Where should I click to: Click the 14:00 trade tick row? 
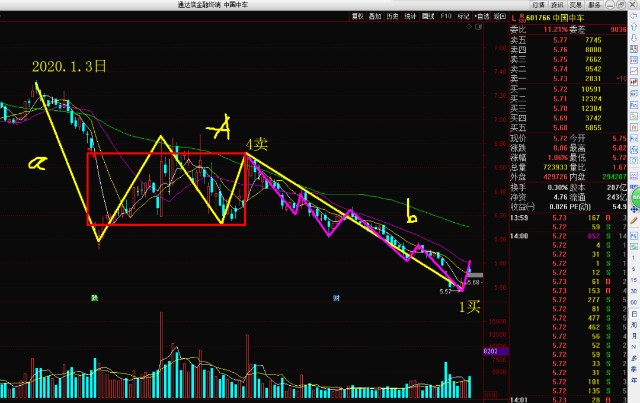568,236
